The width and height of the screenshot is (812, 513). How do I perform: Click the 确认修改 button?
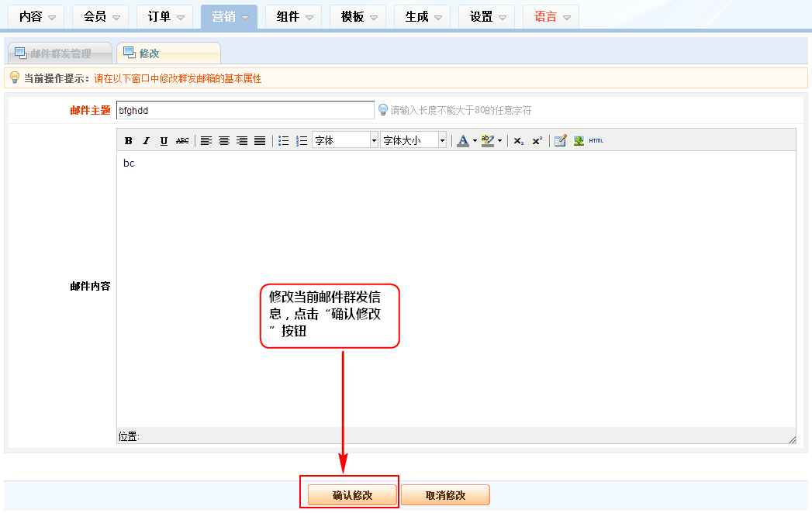[353, 495]
